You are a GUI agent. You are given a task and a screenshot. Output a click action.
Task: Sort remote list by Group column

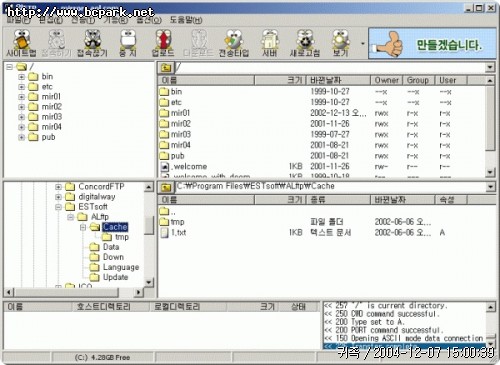(x=419, y=80)
